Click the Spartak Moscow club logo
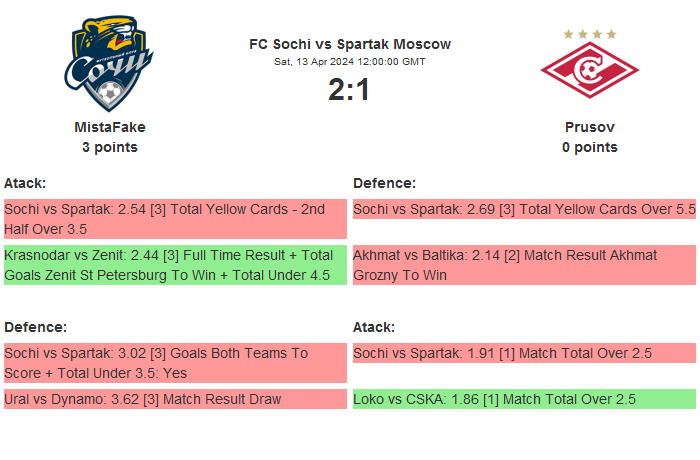 click(589, 66)
